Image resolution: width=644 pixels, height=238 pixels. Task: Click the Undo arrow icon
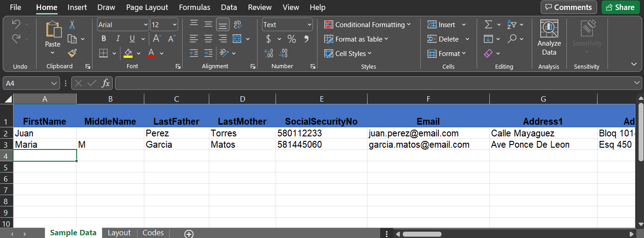[16, 25]
